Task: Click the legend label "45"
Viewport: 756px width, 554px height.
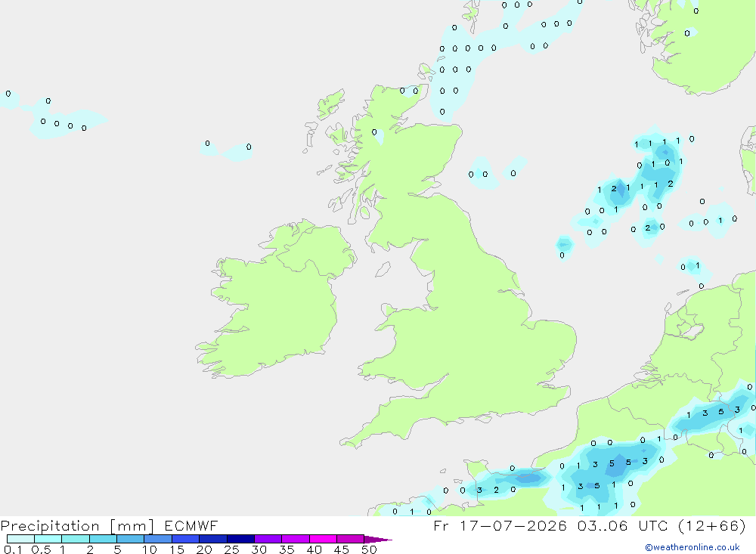Action: (x=342, y=549)
